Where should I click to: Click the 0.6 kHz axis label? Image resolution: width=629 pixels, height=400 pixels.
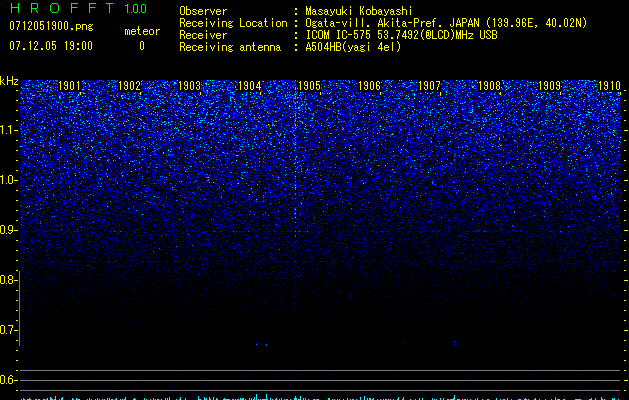tap(8, 380)
